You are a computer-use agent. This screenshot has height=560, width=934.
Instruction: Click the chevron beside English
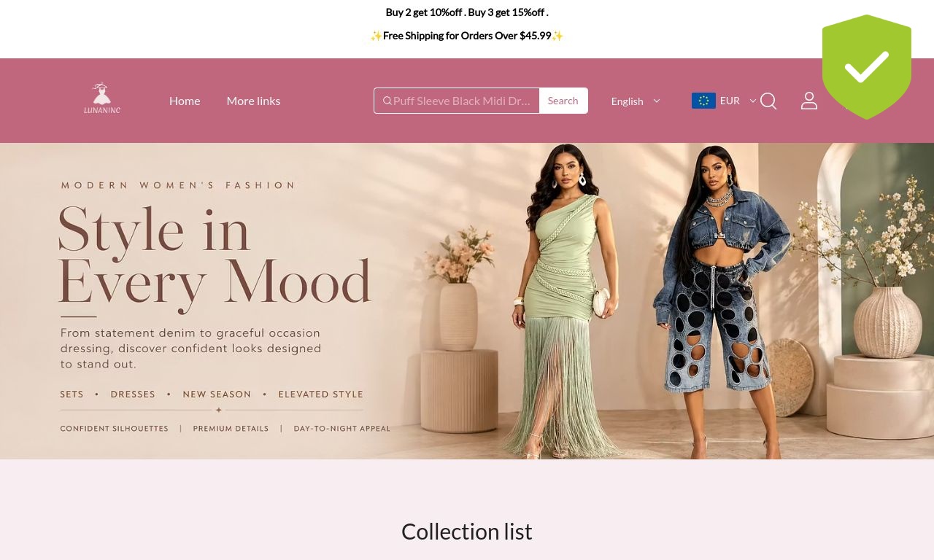[x=656, y=101]
